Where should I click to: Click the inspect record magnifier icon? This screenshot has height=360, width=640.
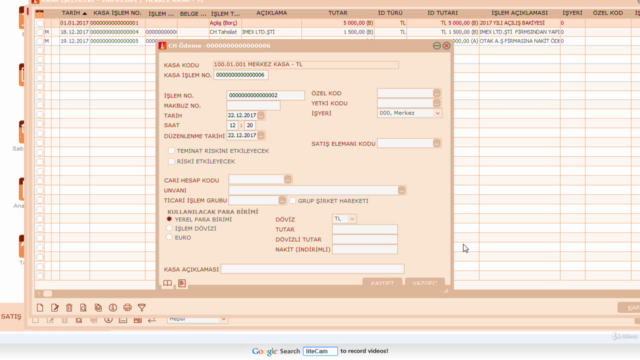pos(83,308)
